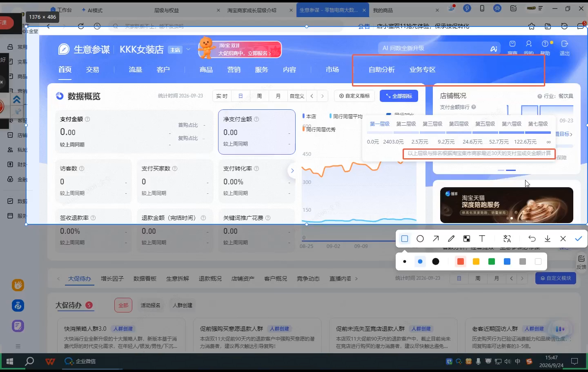Switch data overview period to 周
This screenshot has height=372, width=588.
259,96
